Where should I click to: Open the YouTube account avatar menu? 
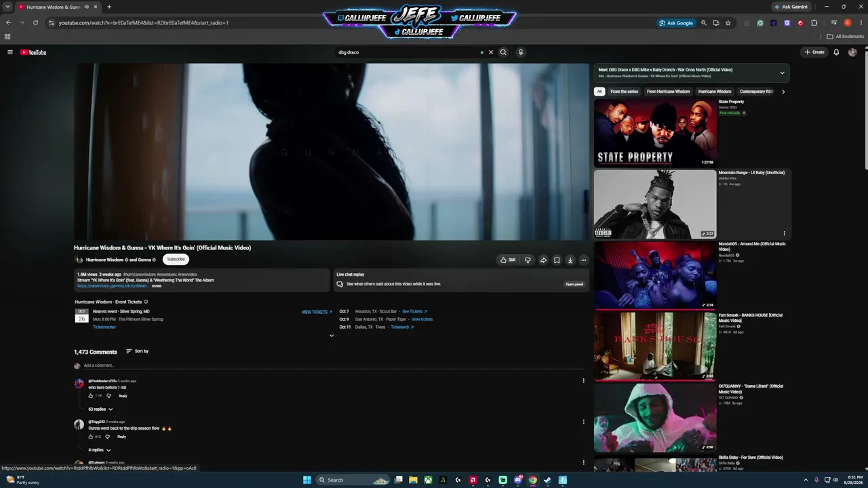tap(852, 52)
